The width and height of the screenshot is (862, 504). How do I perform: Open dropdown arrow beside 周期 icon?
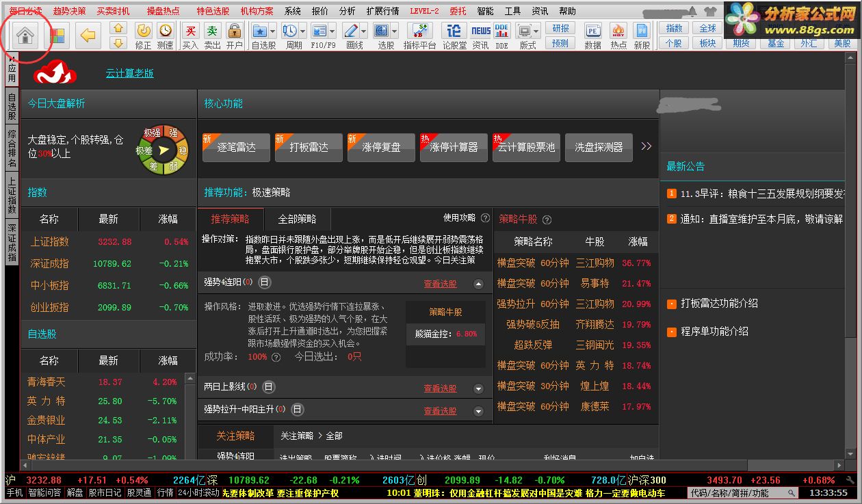[x=302, y=31]
